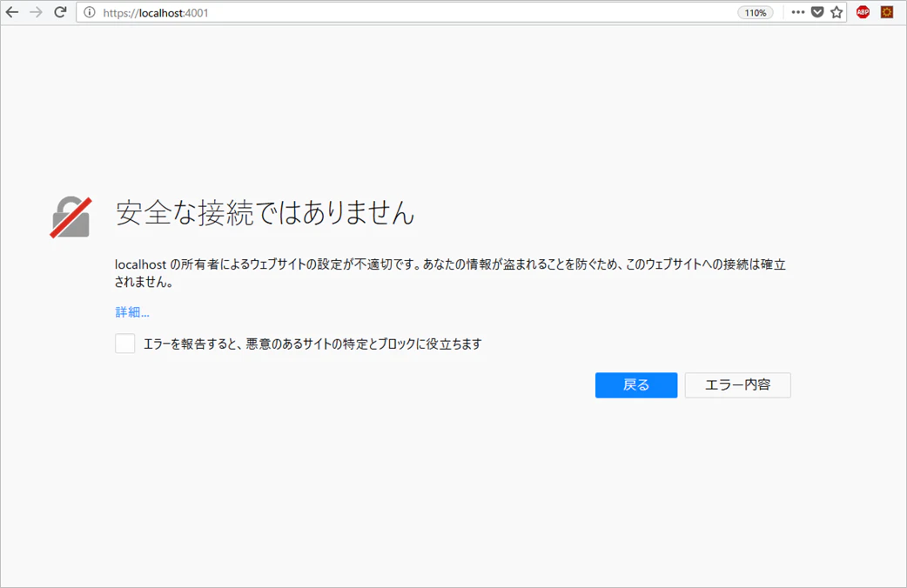Image resolution: width=907 pixels, height=588 pixels.
Task: Enable the error report checkbox
Action: [125, 344]
